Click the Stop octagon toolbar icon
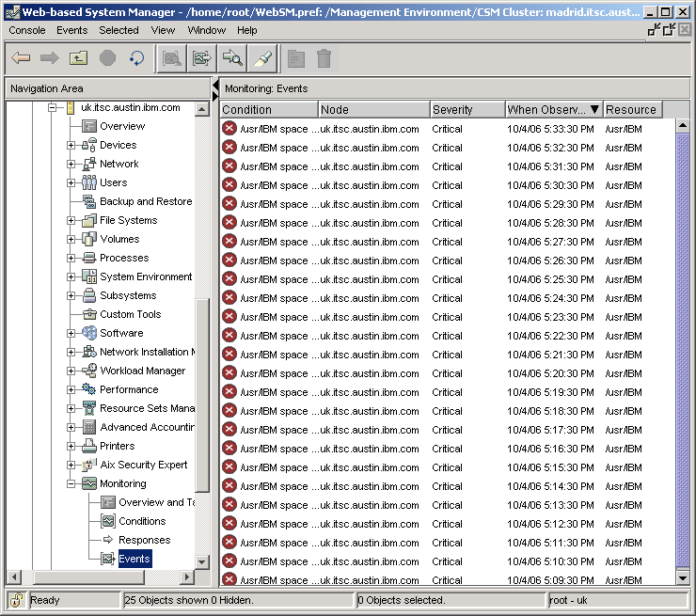 [x=107, y=58]
